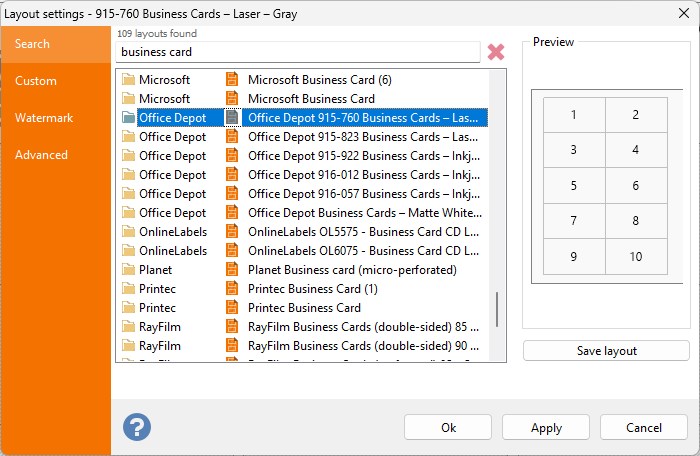Screen dimensions: 700x456
Task: Click the selected layout icon of Office Depot 915-760
Action: point(232,118)
